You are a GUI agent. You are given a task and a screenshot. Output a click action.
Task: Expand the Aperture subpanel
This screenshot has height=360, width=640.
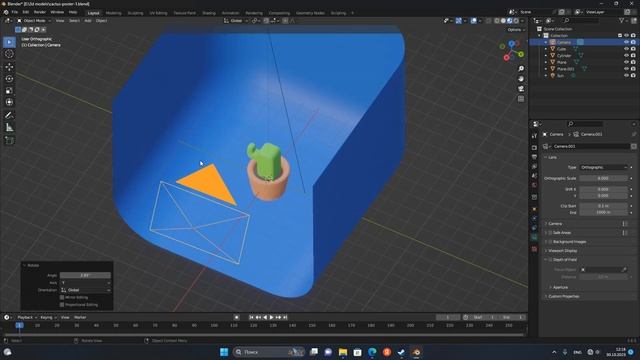point(559,287)
